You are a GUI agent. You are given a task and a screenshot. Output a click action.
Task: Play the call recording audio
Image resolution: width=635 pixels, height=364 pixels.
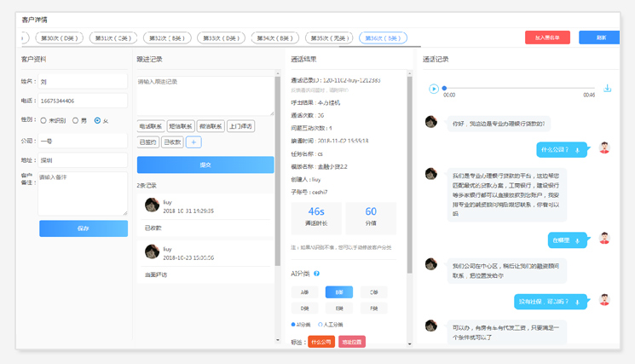(x=433, y=89)
